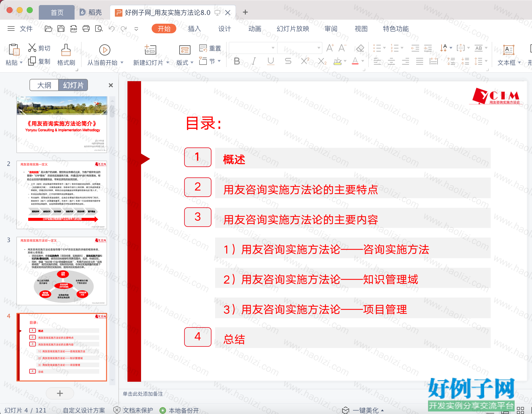Toggle strikethrough formatting

point(288,61)
